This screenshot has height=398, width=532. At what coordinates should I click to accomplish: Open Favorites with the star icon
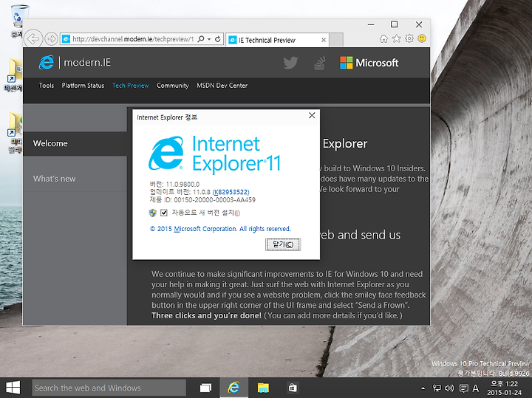pos(396,38)
